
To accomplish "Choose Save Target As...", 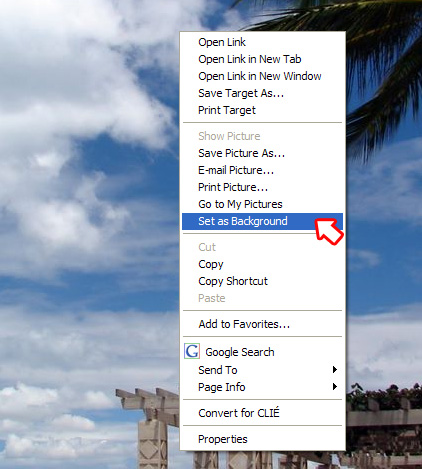I will pos(262,93).
